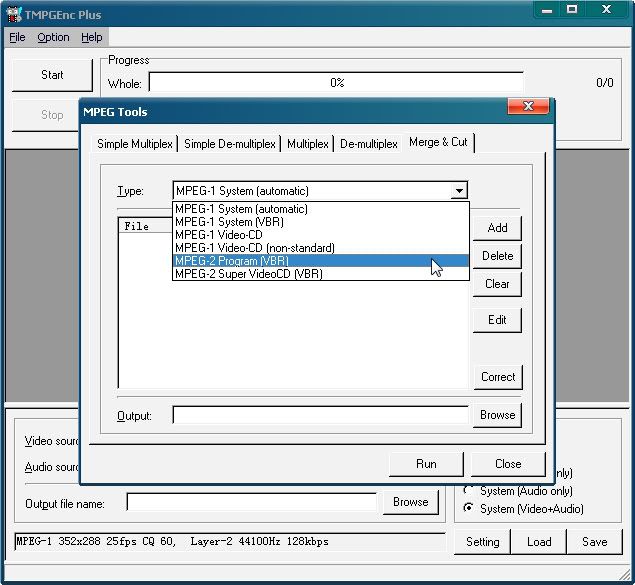The image size is (635, 585).
Task: Switch to the Simple Multiplex tab
Action: 135,144
